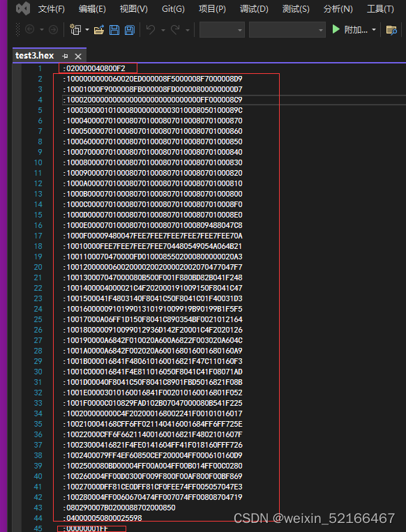Open the 项目(P) menu
Image resolution: width=406 pixels, height=532 pixels.
pos(212,9)
